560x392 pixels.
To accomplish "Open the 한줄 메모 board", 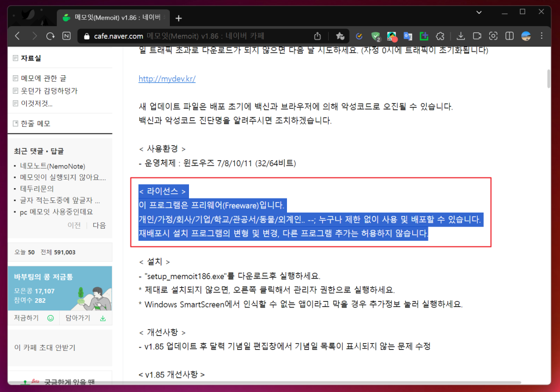I will coord(35,123).
